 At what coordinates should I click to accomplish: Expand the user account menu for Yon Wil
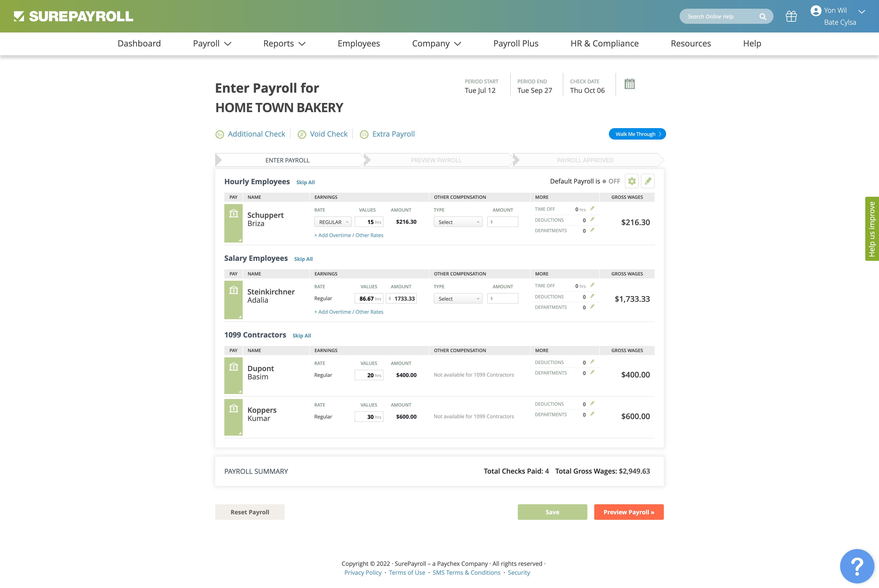862,12
